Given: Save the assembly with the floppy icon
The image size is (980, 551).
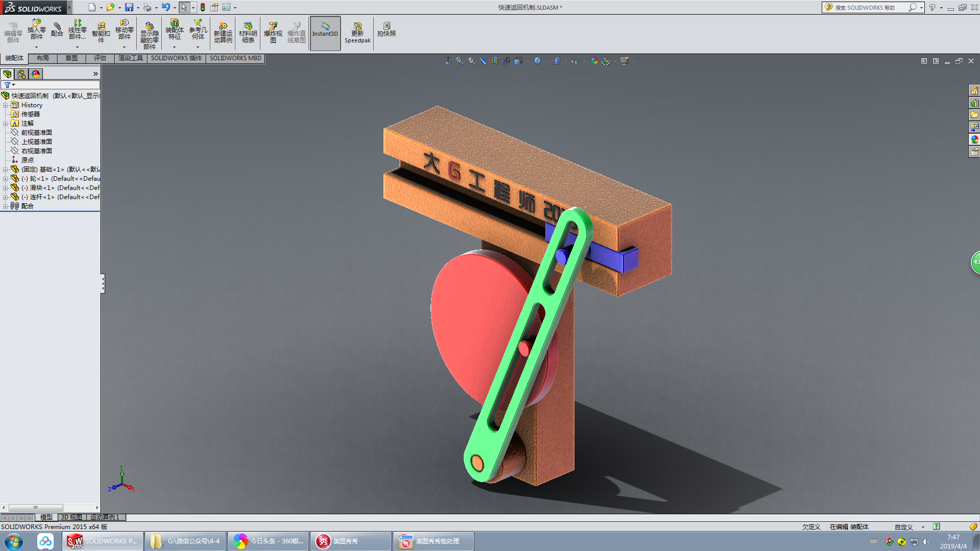Looking at the screenshot, I should [129, 7].
